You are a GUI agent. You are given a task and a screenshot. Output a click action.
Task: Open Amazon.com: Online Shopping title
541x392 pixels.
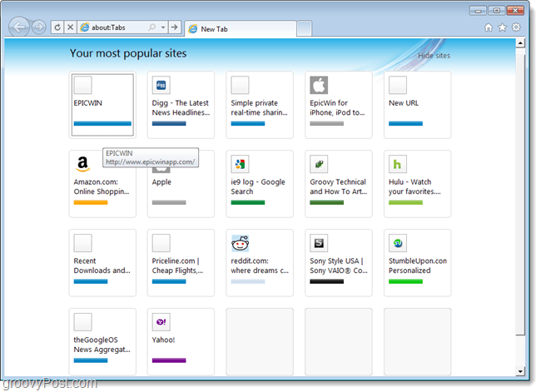click(102, 186)
